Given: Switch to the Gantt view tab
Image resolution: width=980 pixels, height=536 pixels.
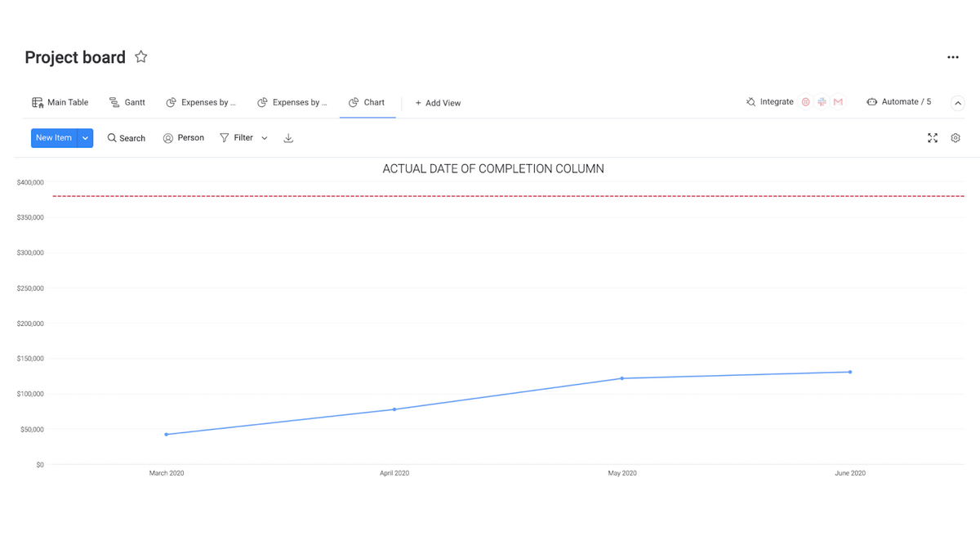Looking at the screenshot, I should point(127,103).
